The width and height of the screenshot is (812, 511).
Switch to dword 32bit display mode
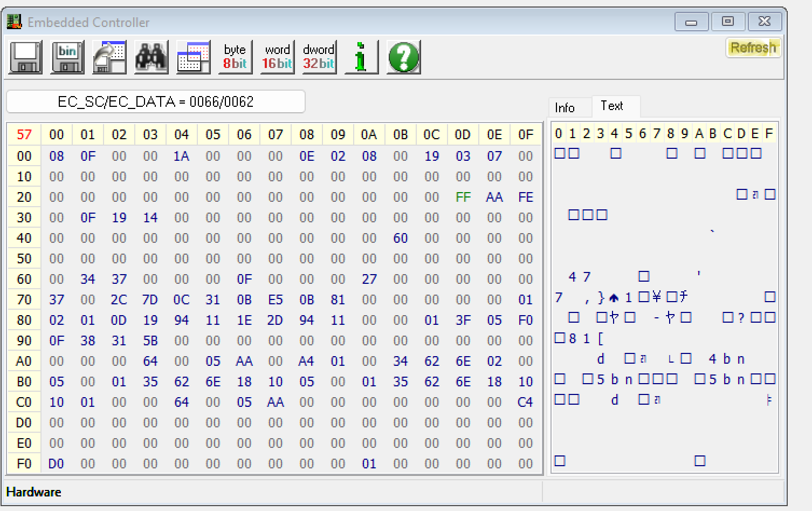coord(319,57)
